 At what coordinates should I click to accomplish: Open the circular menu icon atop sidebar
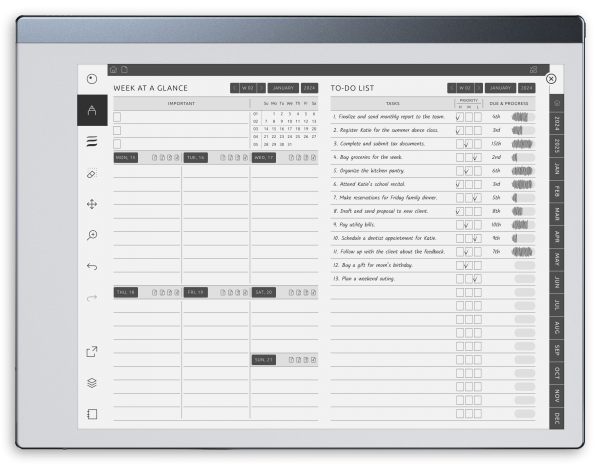92,79
